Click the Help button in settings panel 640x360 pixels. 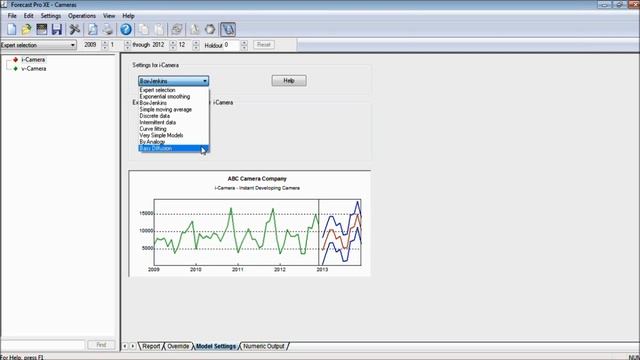(x=289, y=81)
